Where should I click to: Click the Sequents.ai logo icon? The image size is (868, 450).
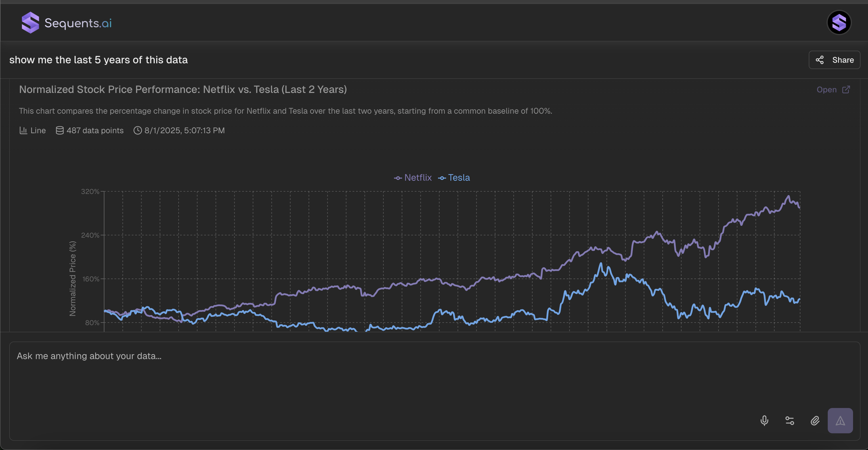(x=30, y=22)
